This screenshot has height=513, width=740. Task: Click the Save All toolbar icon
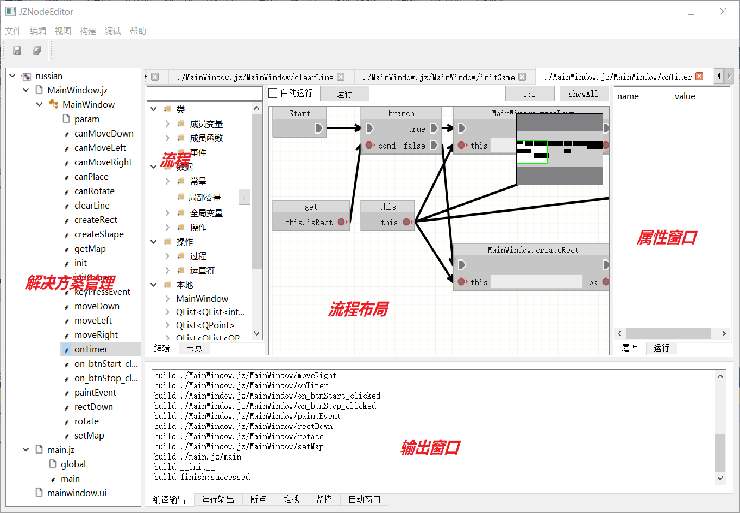pyautogui.click(x=37, y=50)
